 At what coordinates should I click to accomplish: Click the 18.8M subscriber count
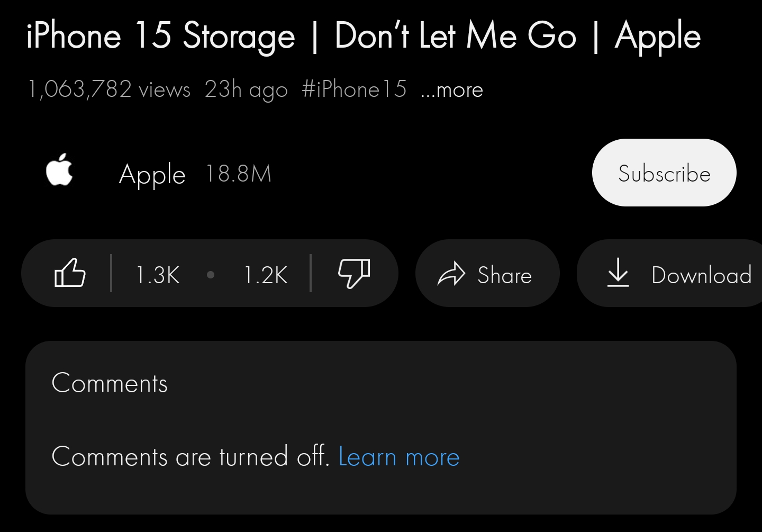click(239, 174)
